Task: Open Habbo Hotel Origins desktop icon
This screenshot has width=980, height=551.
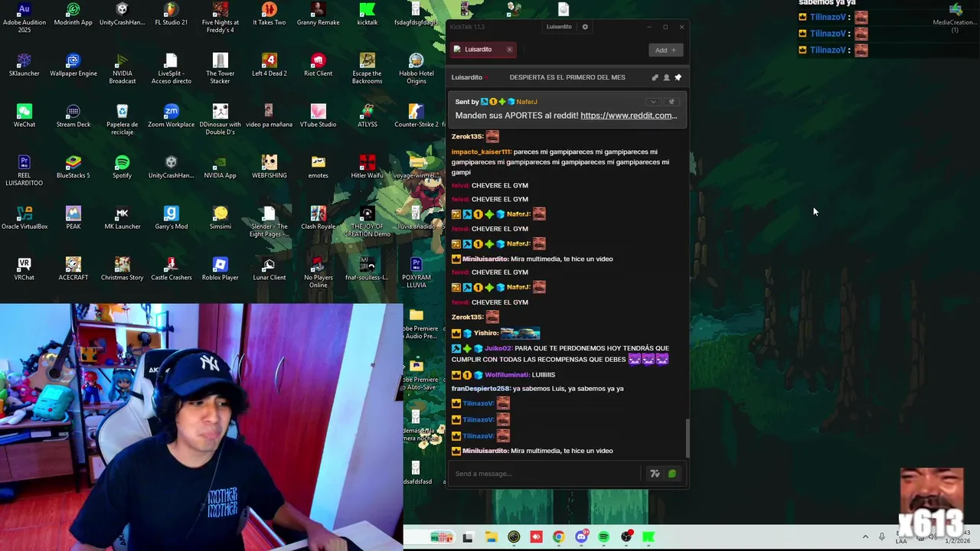Action: click(x=416, y=68)
